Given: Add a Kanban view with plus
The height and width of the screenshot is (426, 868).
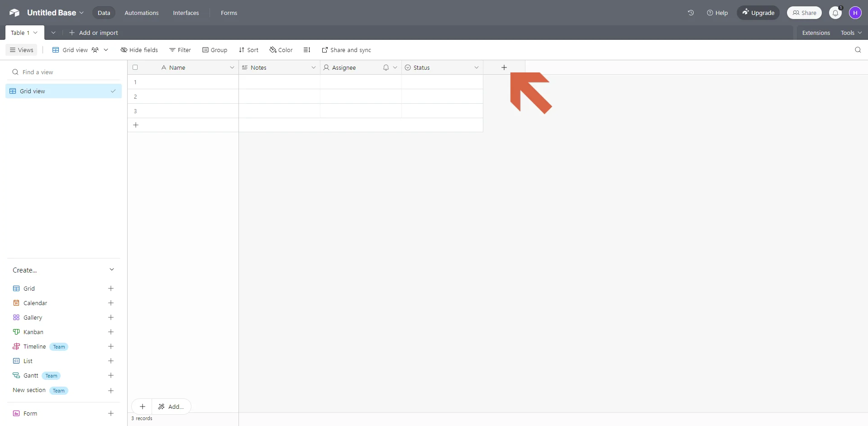Looking at the screenshot, I should tap(111, 332).
